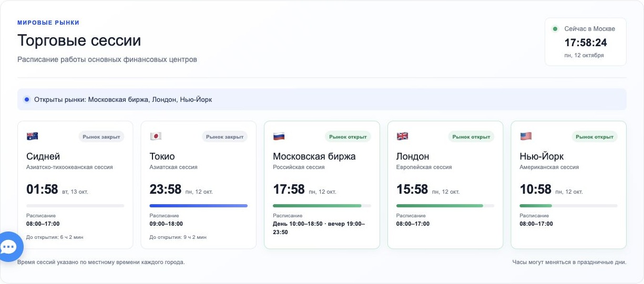
Task: Click Московская биржа Рынок открыт badge
Action: [348, 136]
